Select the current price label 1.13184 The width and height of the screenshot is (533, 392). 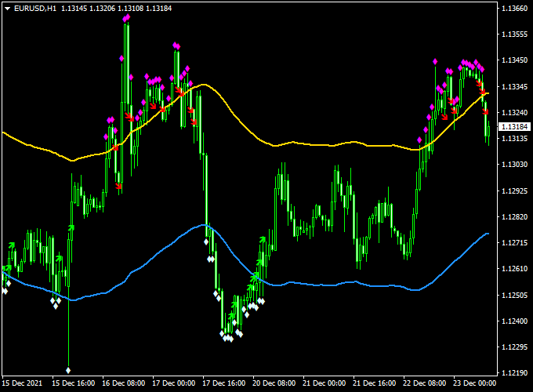click(x=515, y=127)
